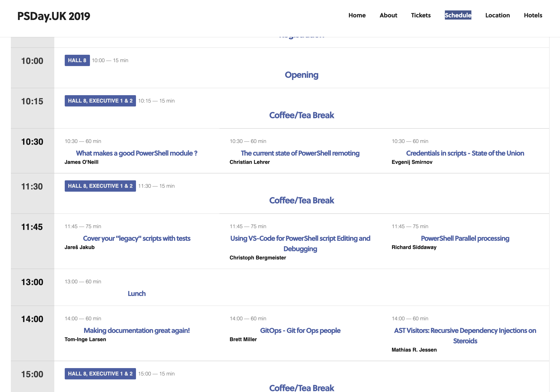Open the Opening session link

click(x=302, y=75)
